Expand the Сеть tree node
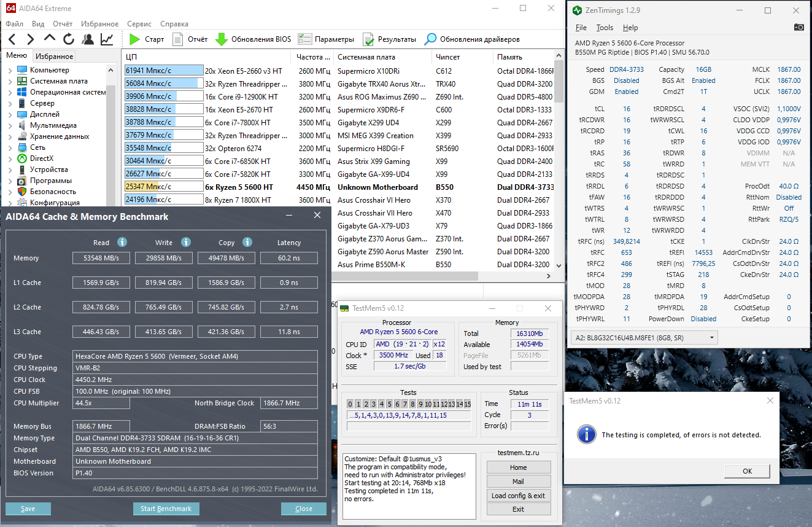Image resolution: width=812 pixels, height=527 pixels. pyautogui.click(x=10, y=147)
